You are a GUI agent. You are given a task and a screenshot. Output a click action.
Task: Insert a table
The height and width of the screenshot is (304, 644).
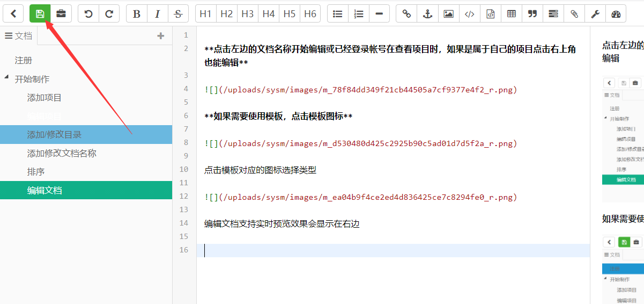coord(512,14)
